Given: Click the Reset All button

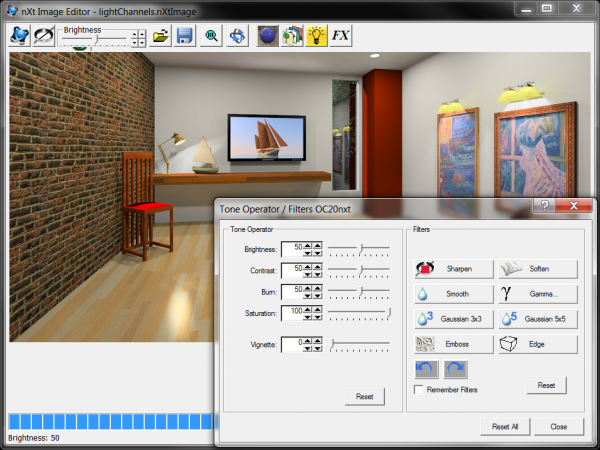Looking at the screenshot, I should pyautogui.click(x=505, y=427).
